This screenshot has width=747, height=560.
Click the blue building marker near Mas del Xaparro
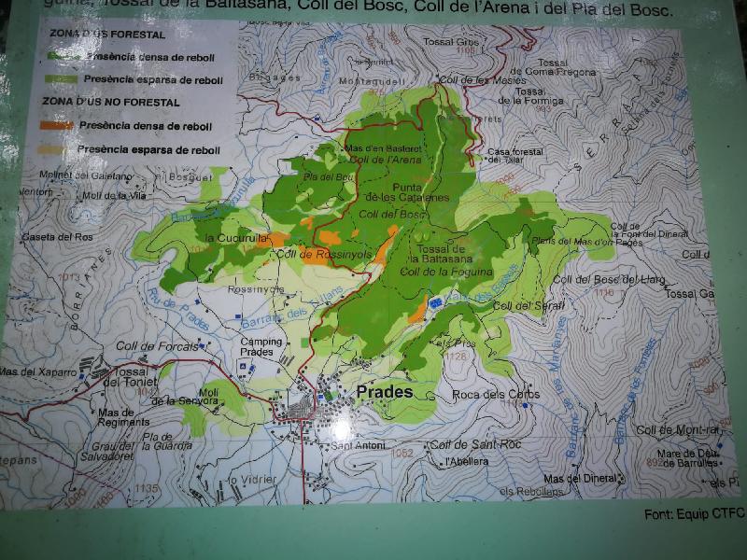click(x=82, y=377)
